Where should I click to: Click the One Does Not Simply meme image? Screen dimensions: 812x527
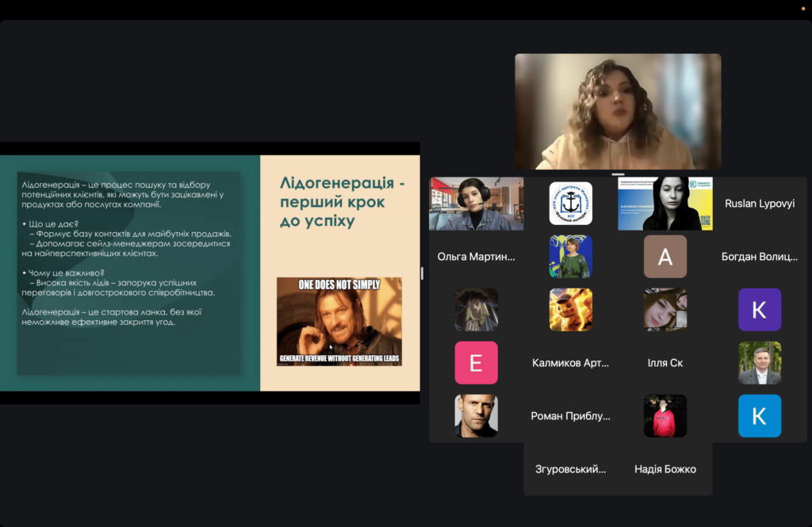(x=339, y=322)
